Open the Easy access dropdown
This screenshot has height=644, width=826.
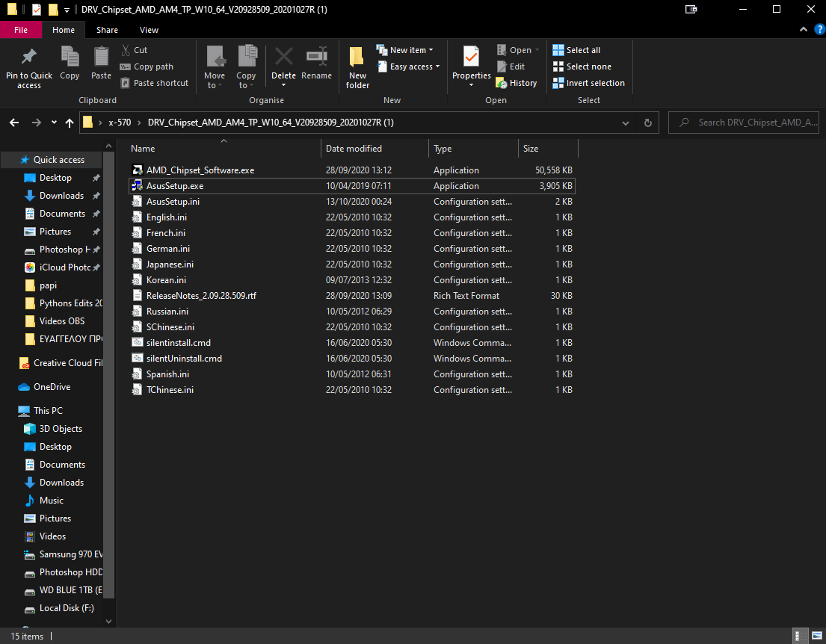tap(408, 66)
